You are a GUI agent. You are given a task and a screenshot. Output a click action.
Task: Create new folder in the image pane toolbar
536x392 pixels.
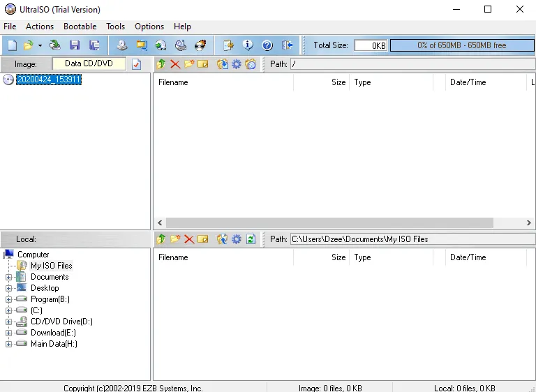click(x=189, y=64)
